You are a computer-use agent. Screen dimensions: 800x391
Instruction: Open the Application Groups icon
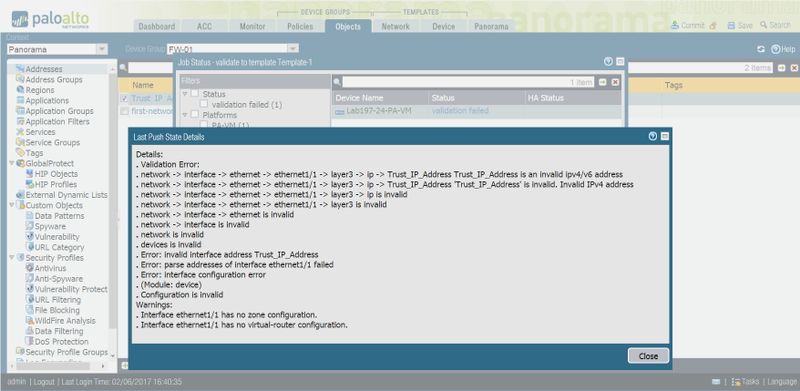coord(20,111)
